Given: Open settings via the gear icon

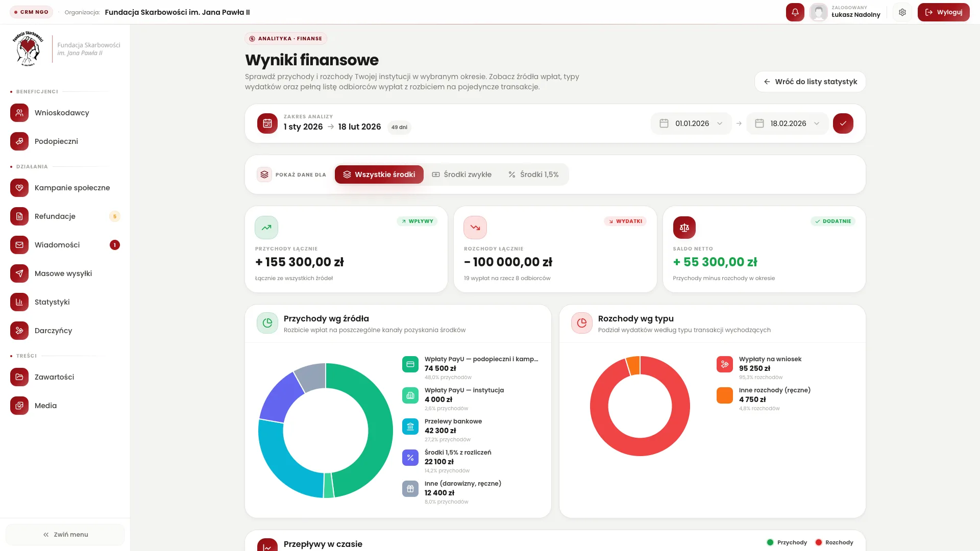Looking at the screenshot, I should point(902,12).
